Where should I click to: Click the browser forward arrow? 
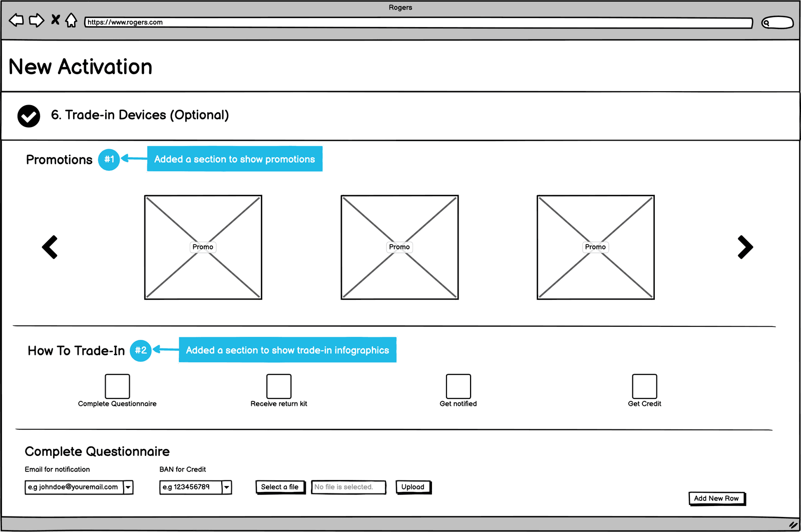click(x=37, y=21)
